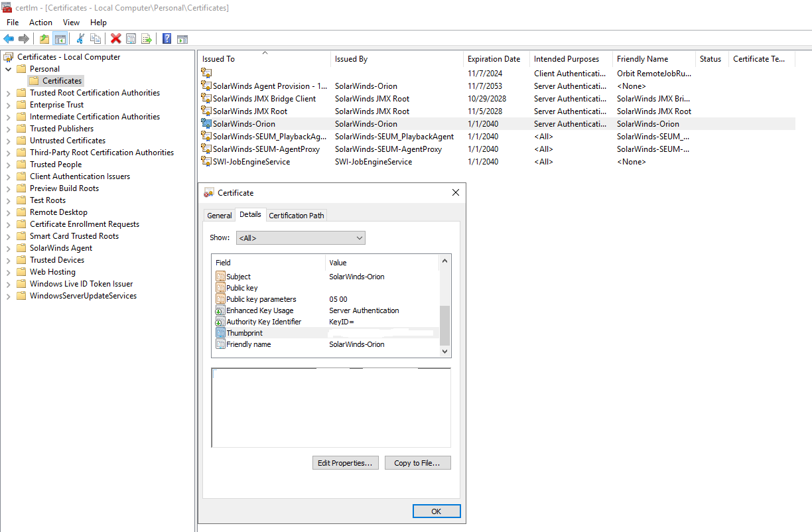The width and height of the screenshot is (812, 532).
Task: Toggle the Show/Hide Console Tree icon
Action: [x=60, y=38]
